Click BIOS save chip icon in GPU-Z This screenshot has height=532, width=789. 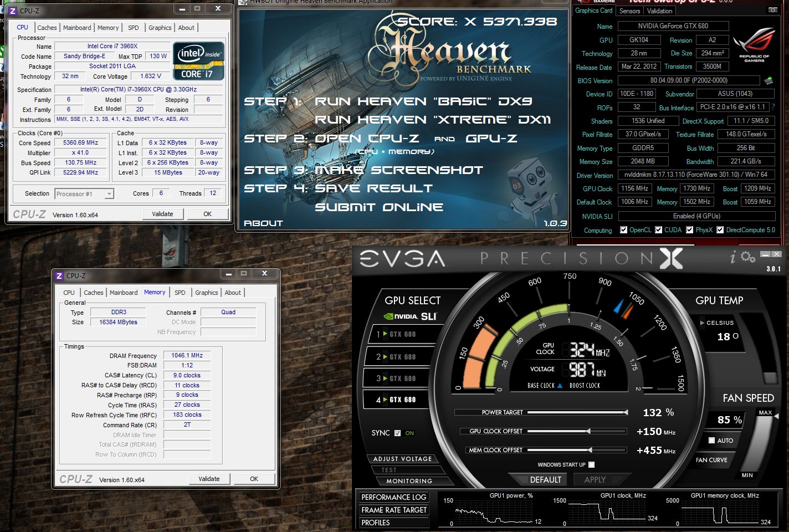(x=768, y=80)
